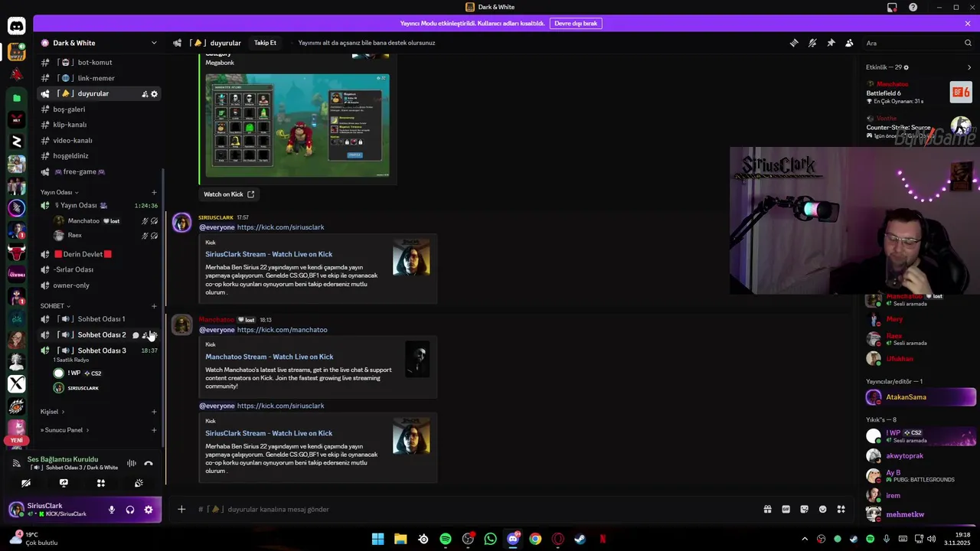Create invite for duyurular channel
Image resolution: width=980 pixels, height=551 pixels.
tap(145, 94)
